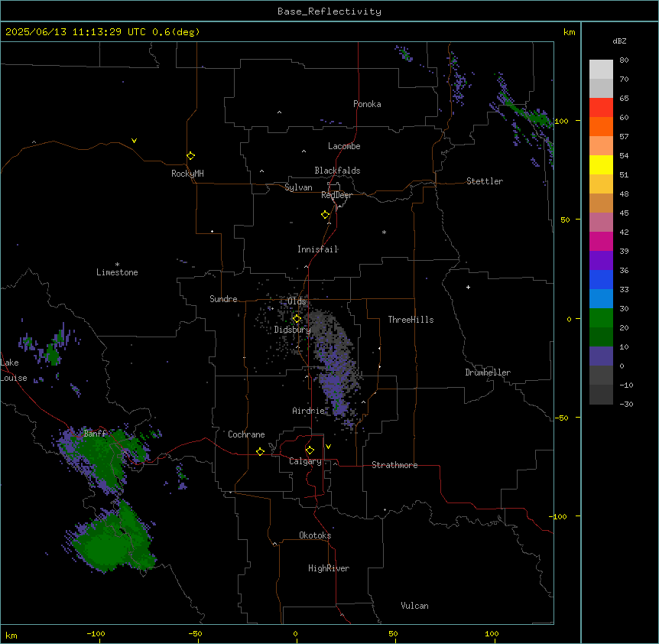659x644 pixels.
Task: Click the Innisfail city label
Action: [318, 249]
